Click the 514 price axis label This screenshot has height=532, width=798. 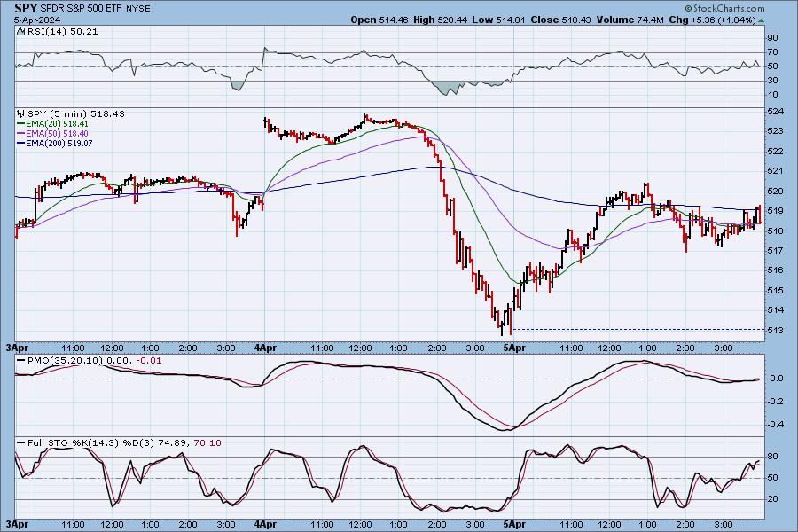[775, 310]
